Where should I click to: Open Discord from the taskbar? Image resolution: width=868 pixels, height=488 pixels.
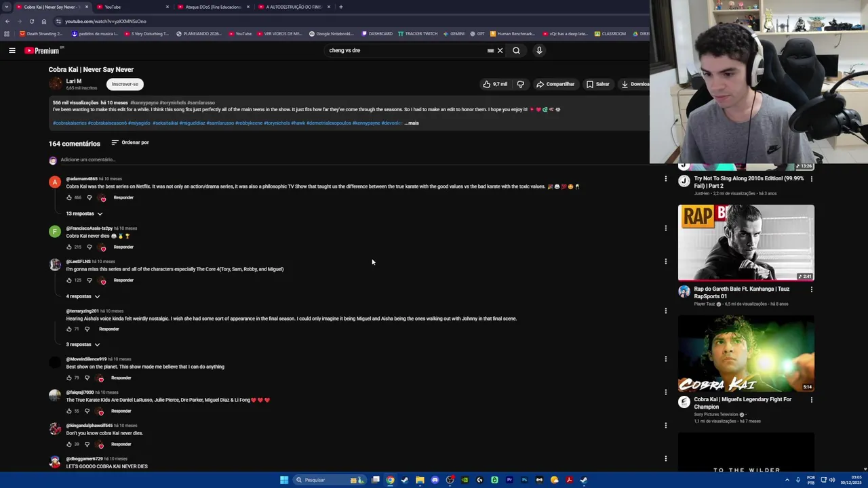[435, 480]
